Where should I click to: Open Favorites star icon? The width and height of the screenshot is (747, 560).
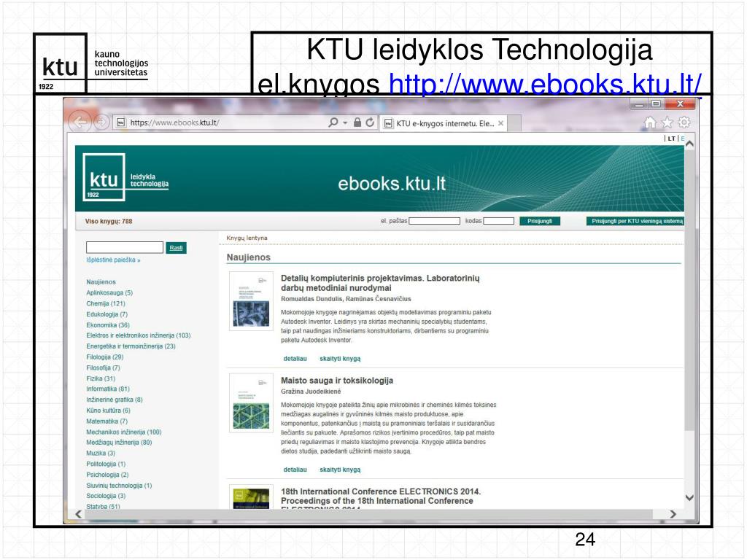(x=667, y=122)
